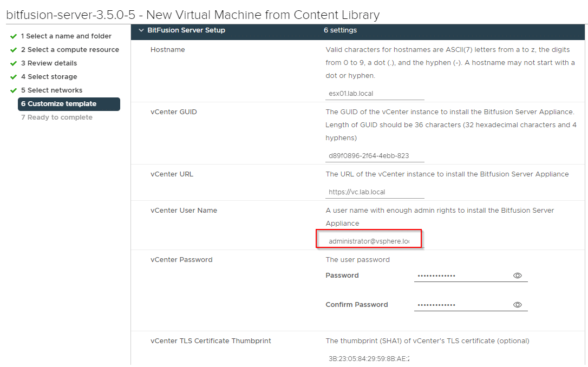Go to step 1 Select a name and folder
The image size is (588, 367).
click(66, 36)
